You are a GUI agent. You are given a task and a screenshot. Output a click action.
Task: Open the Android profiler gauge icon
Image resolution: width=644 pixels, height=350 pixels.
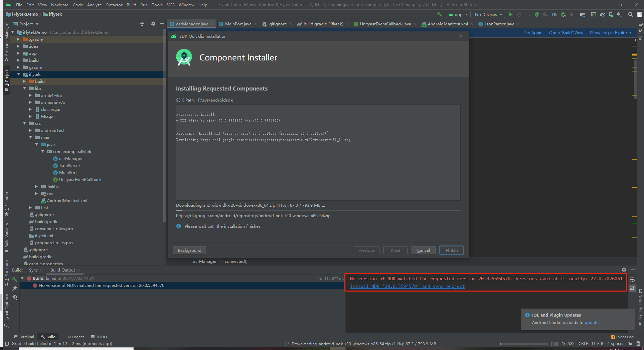click(554, 14)
